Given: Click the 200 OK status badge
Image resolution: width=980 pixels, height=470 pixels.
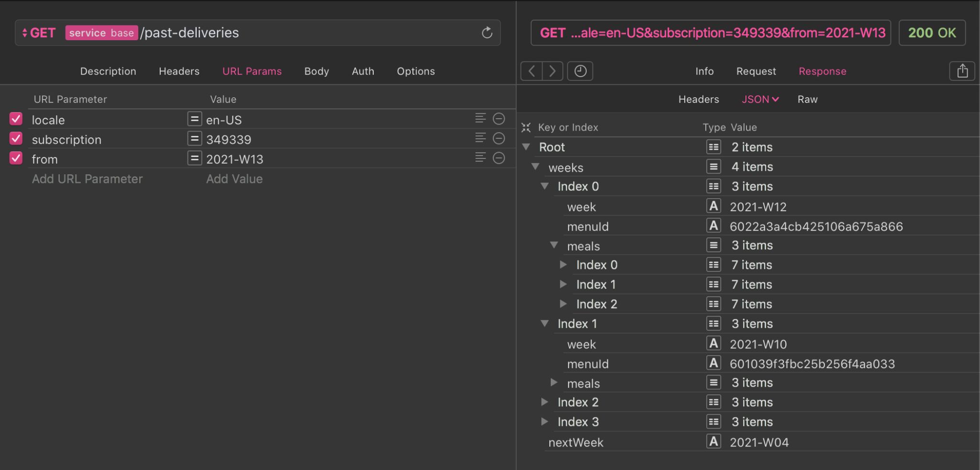Looking at the screenshot, I should click(932, 33).
